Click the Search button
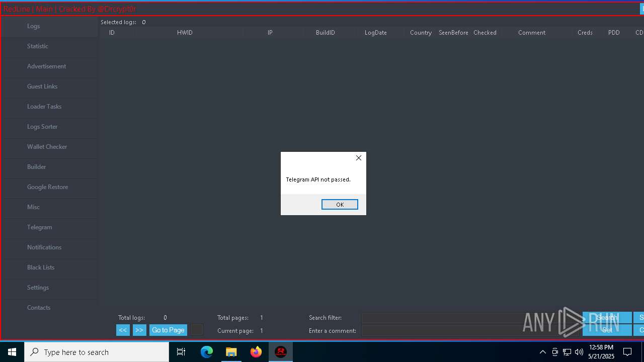Screen dimensions: 644x362 coord(607,318)
